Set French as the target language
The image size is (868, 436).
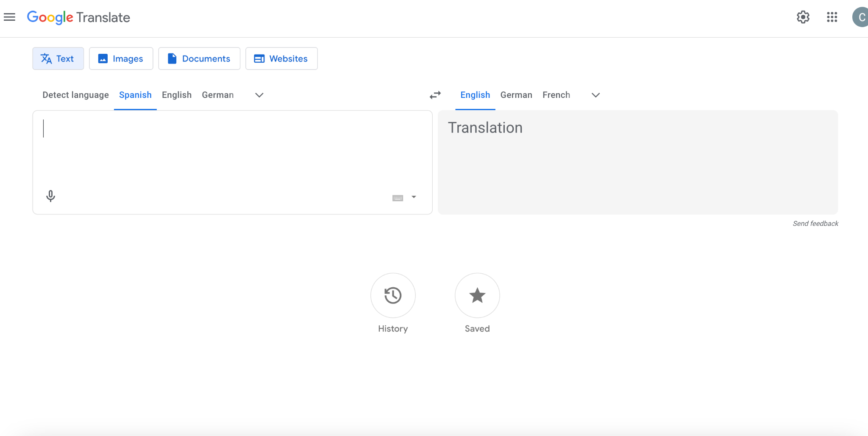point(556,95)
